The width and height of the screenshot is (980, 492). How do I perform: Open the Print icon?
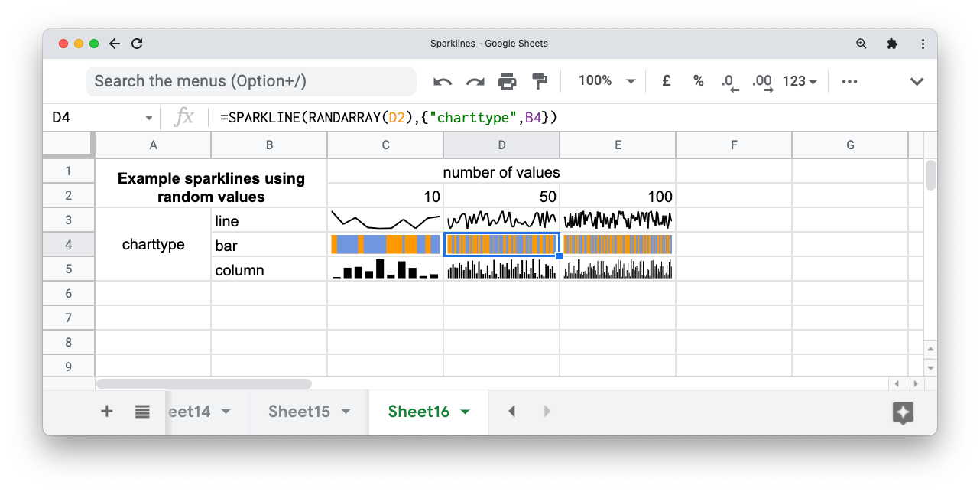click(507, 80)
